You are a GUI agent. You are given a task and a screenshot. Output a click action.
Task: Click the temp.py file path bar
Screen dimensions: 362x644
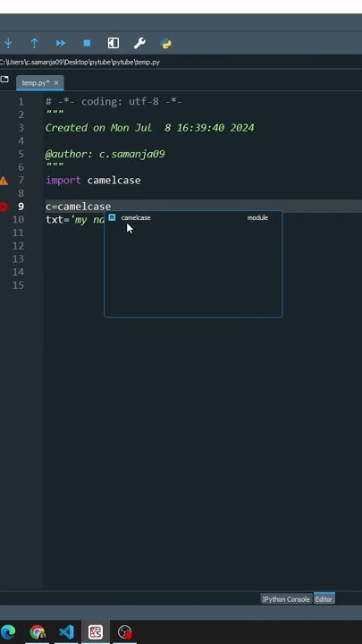click(80, 63)
